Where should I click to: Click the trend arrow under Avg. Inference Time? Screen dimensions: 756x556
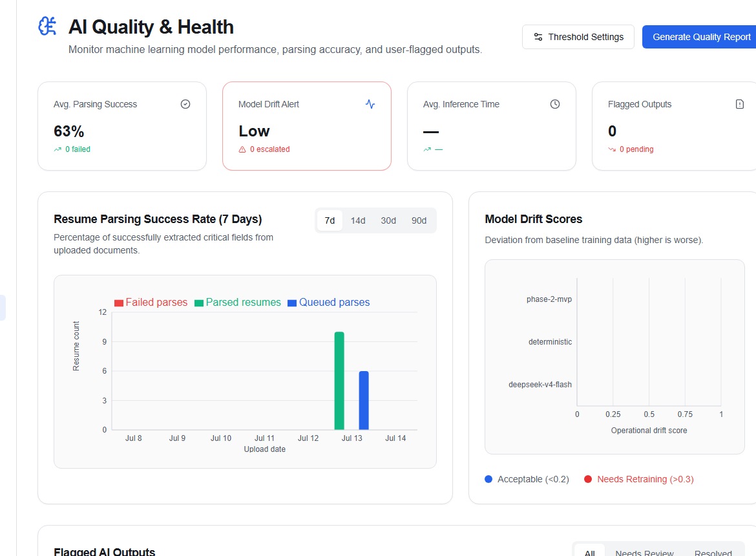[x=427, y=149]
